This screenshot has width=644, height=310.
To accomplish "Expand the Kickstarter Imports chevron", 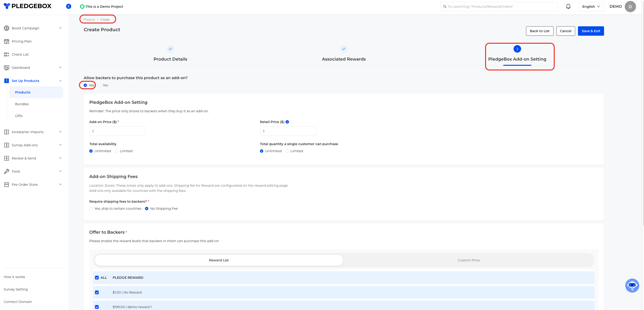I will (x=60, y=132).
